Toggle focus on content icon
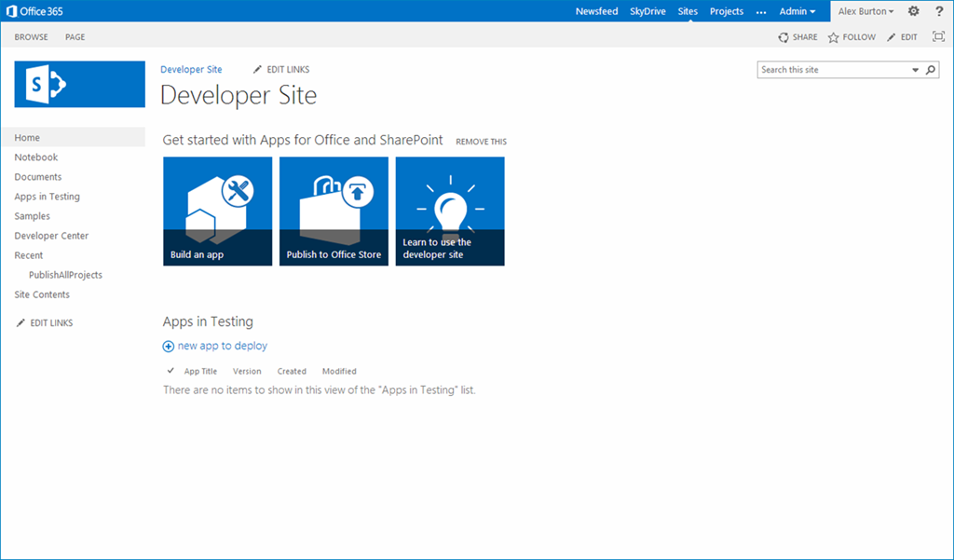Image resolution: width=954 pixels, height=560 pixels. pos(938,36)
